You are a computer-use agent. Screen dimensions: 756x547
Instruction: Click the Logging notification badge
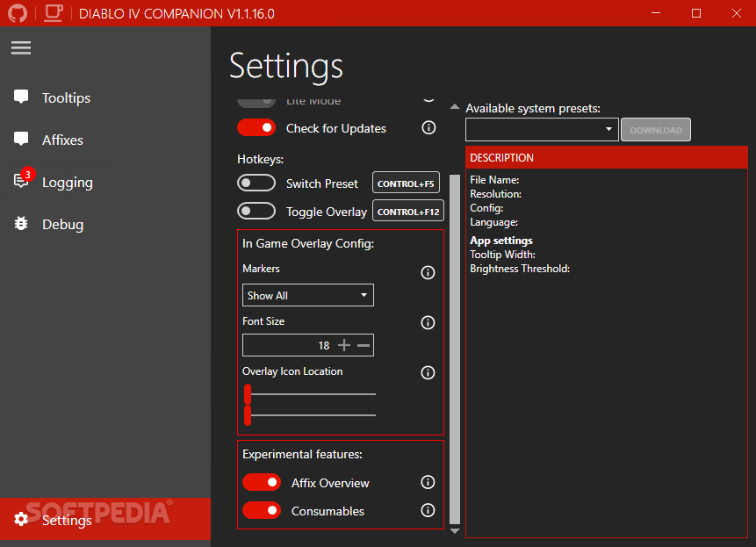pos(28,175)
